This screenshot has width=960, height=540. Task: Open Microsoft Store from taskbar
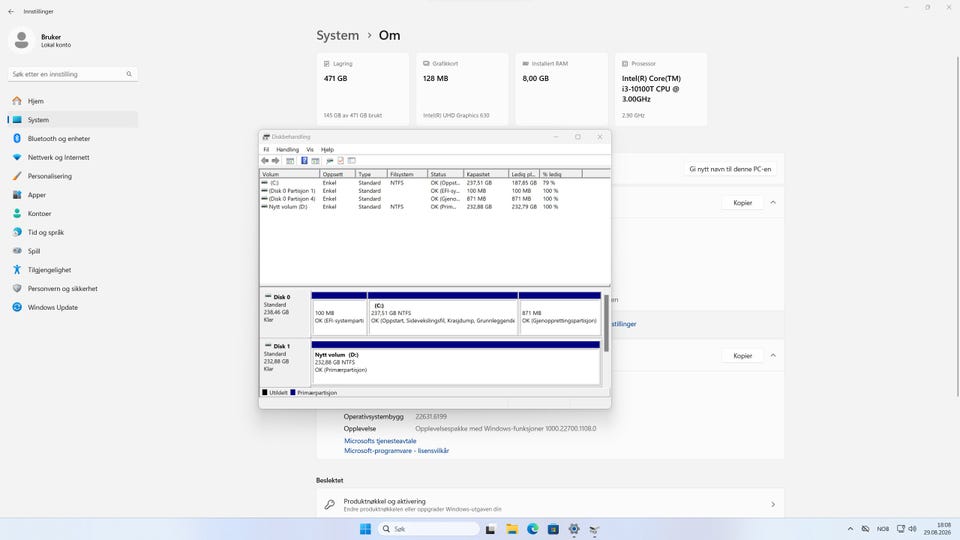[553, 529]
